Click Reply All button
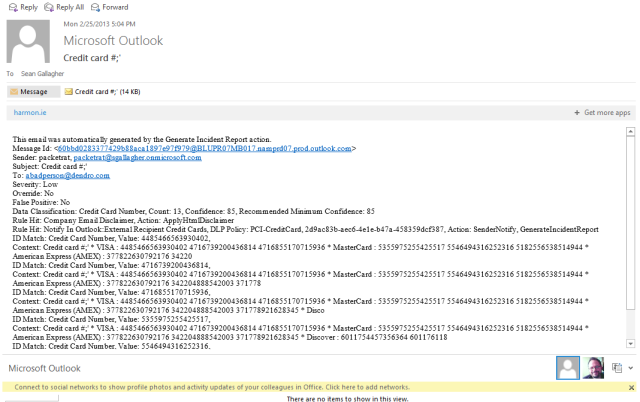This screenshot has height=402, width=640. [x=64, y=7]
